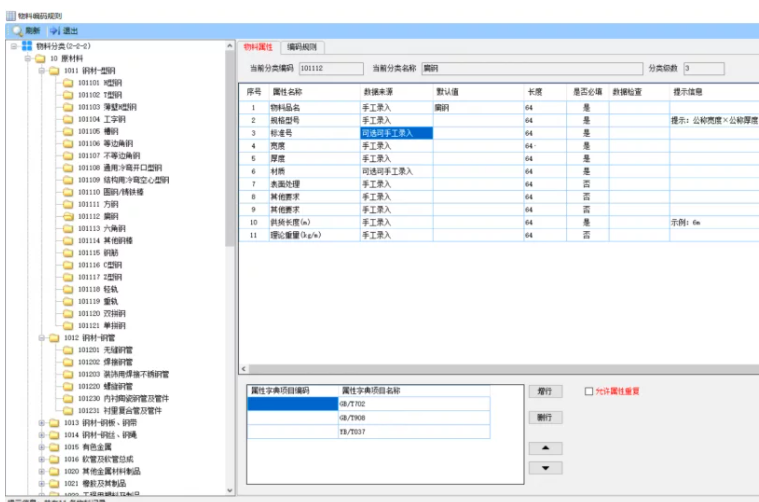Select the 物料分类 root node icon
The width and height of the screenshot is (759, 502).
coord(26,46)
